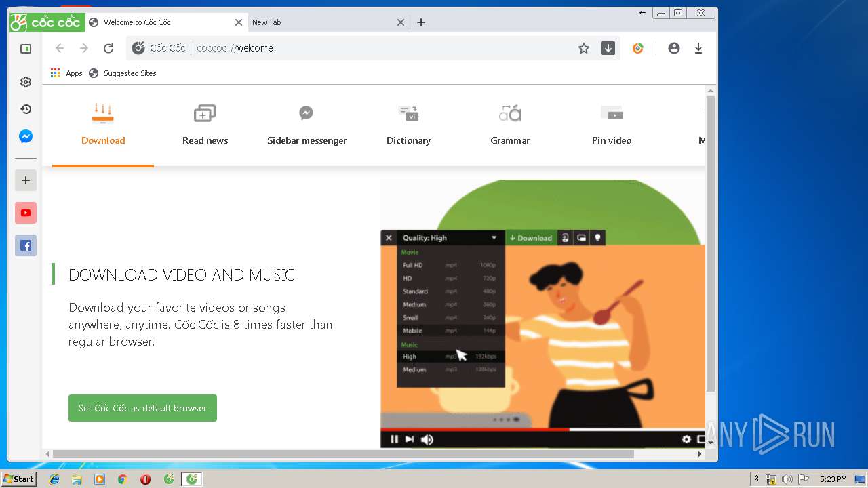Open Google Chrome from the taskbar

(123, 479)
